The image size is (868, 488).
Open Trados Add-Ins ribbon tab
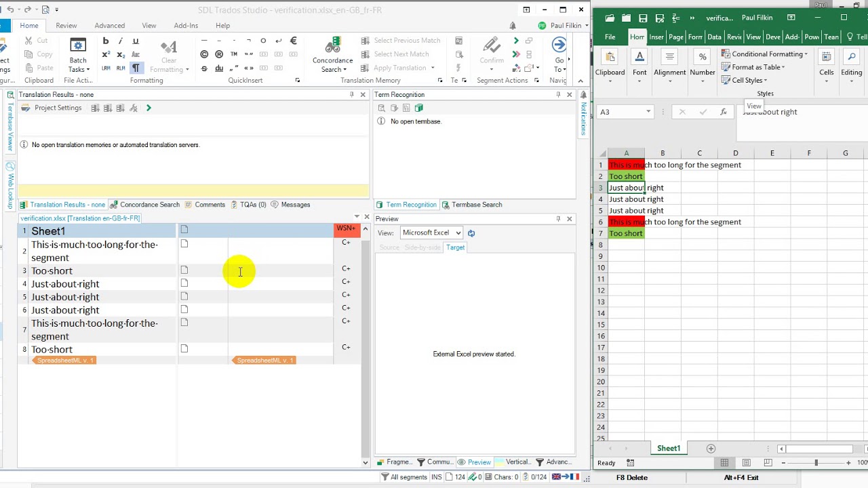(x=186, y=26)
